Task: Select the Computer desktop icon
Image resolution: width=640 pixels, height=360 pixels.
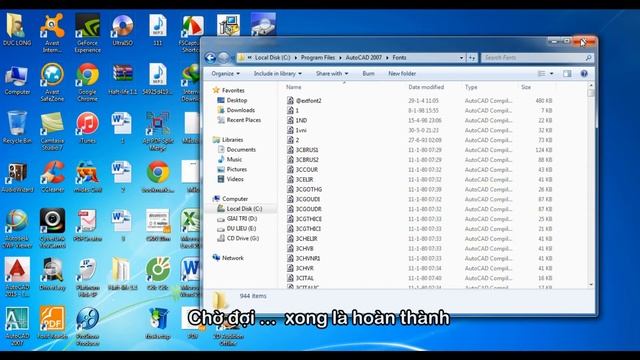Action: click(x=17, y=80)
